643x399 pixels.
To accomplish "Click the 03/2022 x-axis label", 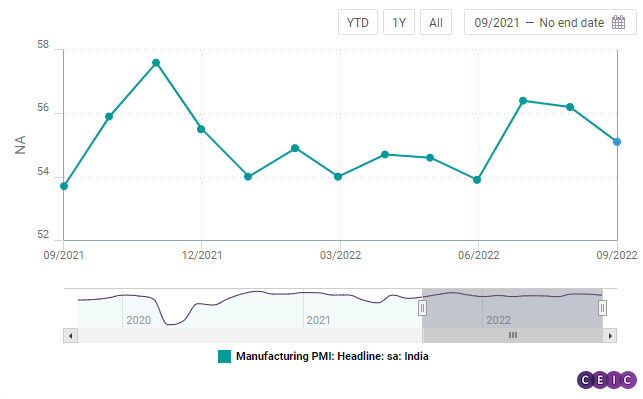I will point(340,255).
